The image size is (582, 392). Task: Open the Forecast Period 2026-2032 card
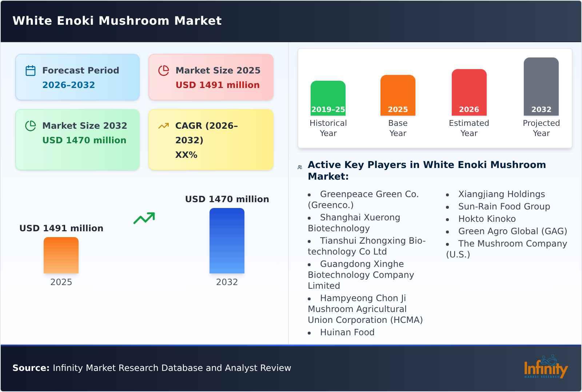point(77,77)
